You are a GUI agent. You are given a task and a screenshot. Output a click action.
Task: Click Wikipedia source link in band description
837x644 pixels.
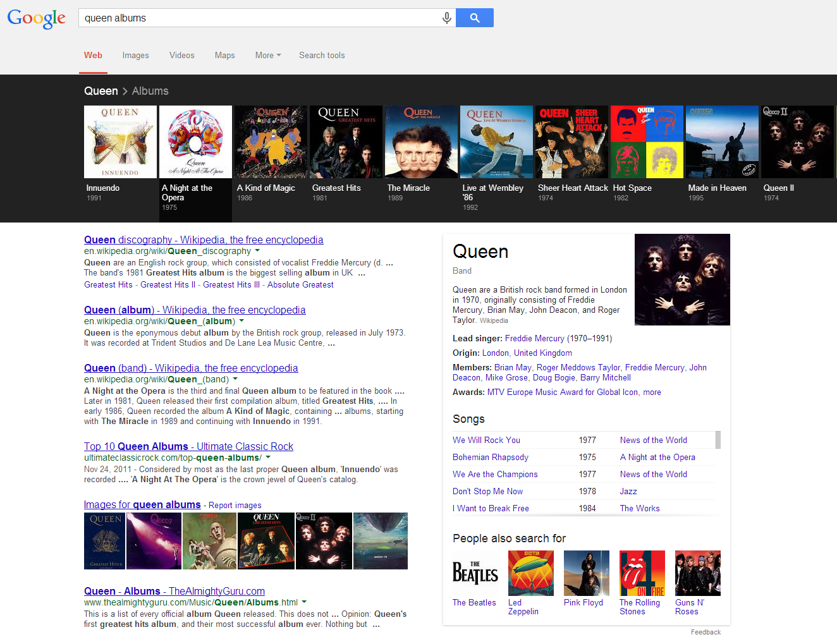coord(494,321)
